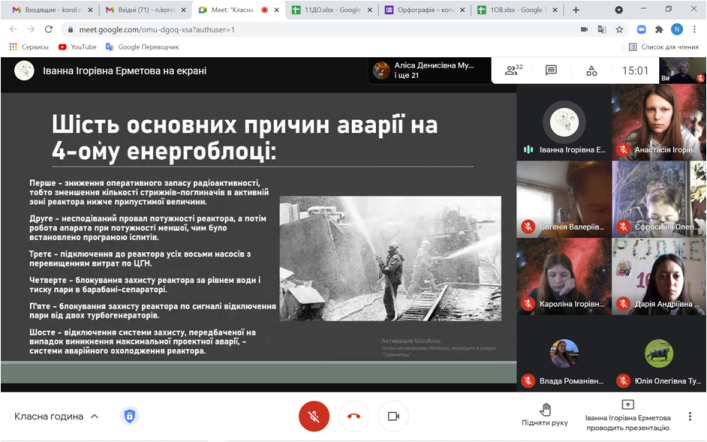This screenshot has height=442, width=707.
Task: Open Список для чтения reading list
Action: coord(663,46)
